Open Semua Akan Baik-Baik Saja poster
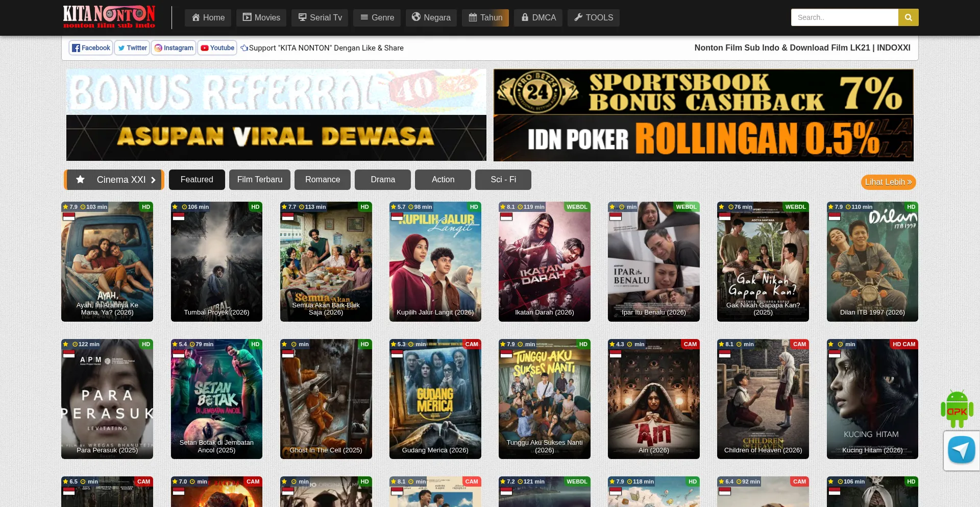The image size is (980, 507). point(326,261)
